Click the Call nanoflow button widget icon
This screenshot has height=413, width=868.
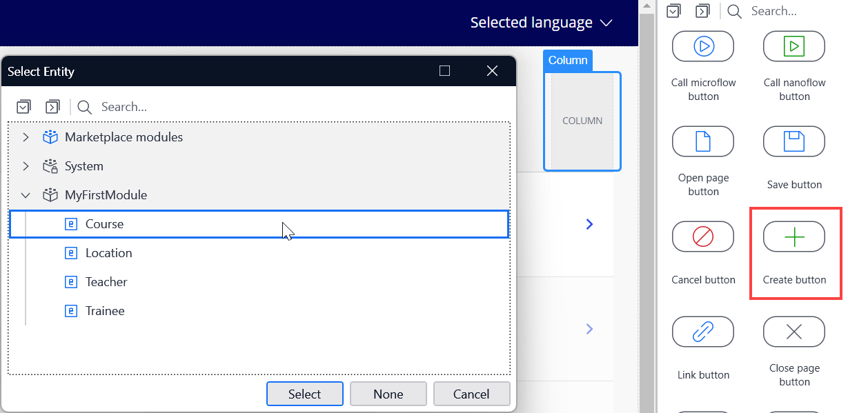[794, 46]
